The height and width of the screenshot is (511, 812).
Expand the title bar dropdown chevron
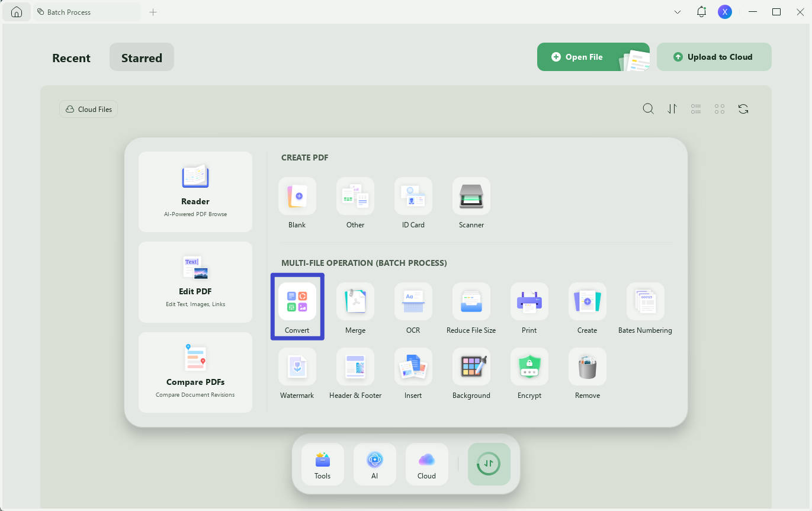pos(678,12)
